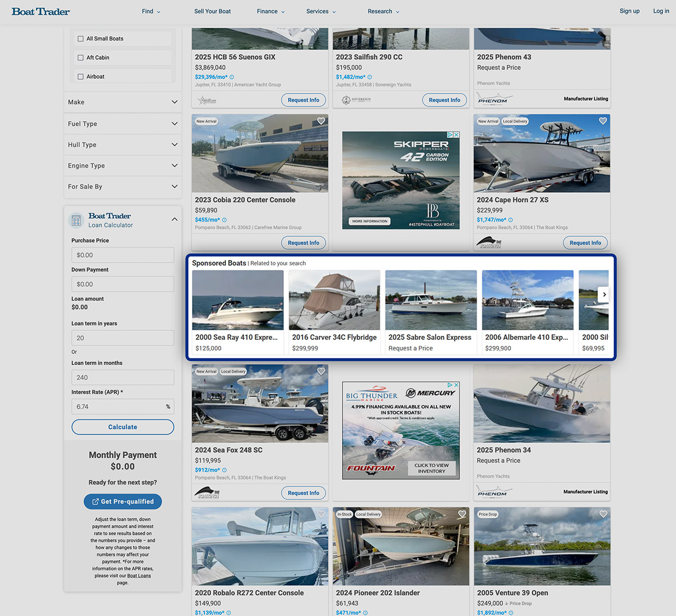The height and width of the screenshot is (616, 676).
Task: Click the Boat Trader logo
Action: [x=41, y=11]
